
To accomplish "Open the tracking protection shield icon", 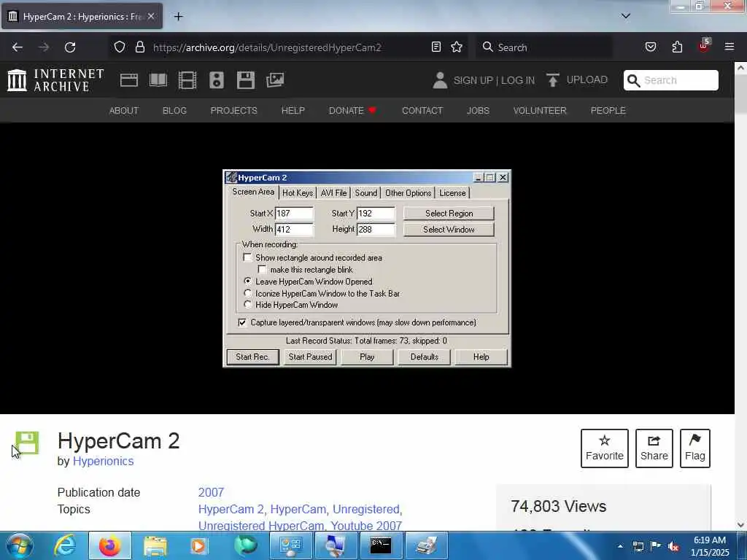I will pyautogui.click(x=120, y=47).
